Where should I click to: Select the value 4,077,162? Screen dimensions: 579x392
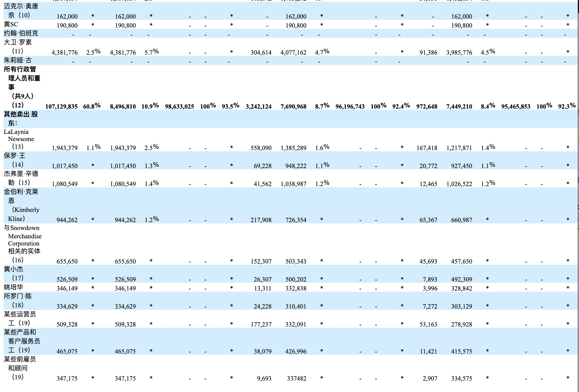coord(293,53)
